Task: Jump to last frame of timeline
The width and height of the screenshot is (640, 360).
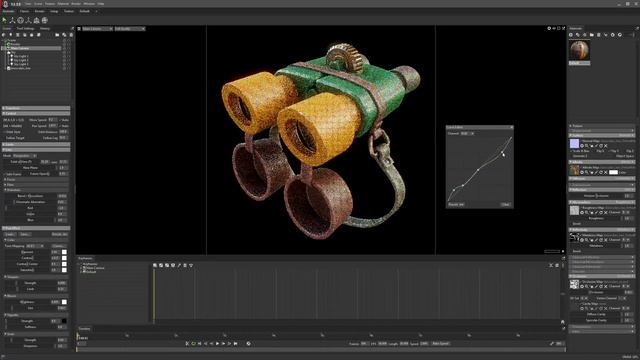Action: point(236,344)
